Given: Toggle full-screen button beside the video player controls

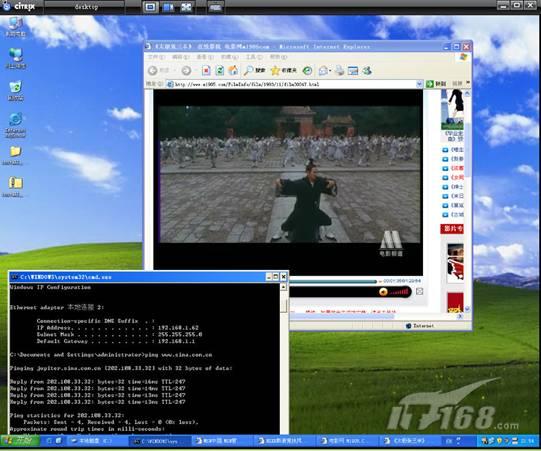Looking at the screenshot, I should 419,292.
